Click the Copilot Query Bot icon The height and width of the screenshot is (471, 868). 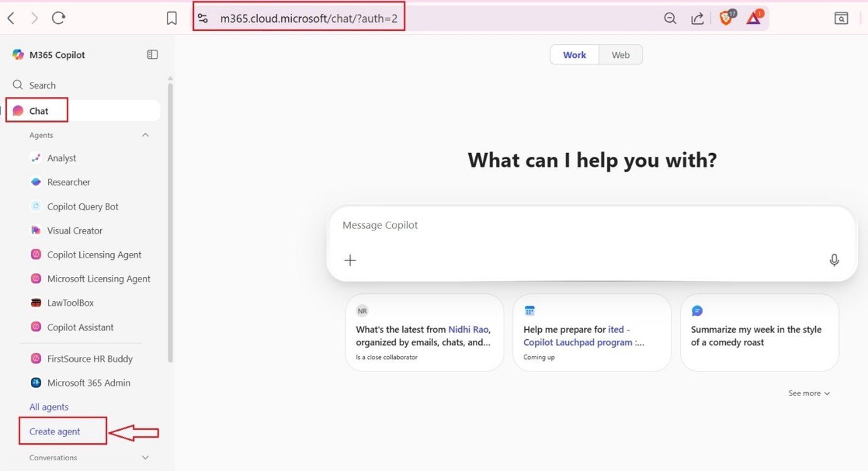coord(36,207)
